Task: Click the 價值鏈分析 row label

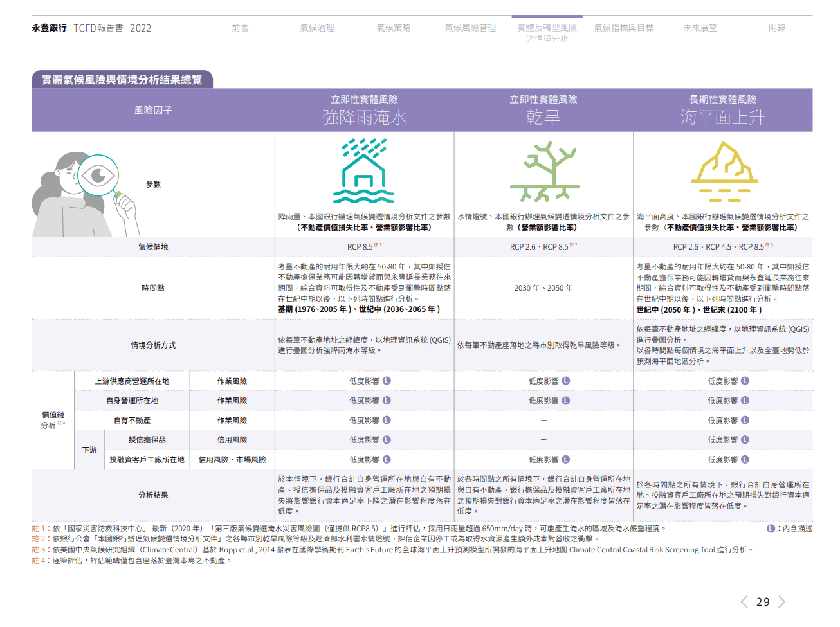Action: (x=53, y=421)
